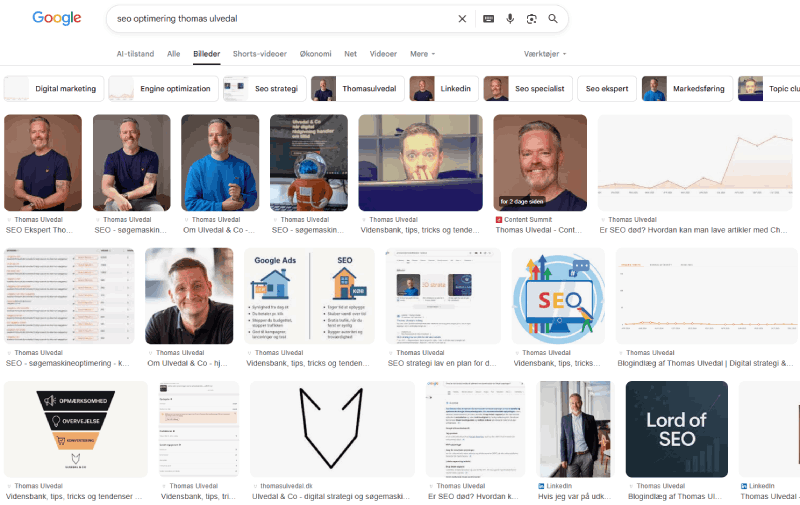Open the 'SEO strategi lav en plan' screenshot image
Screen dimensions: 800x505
tap(443, 296)
